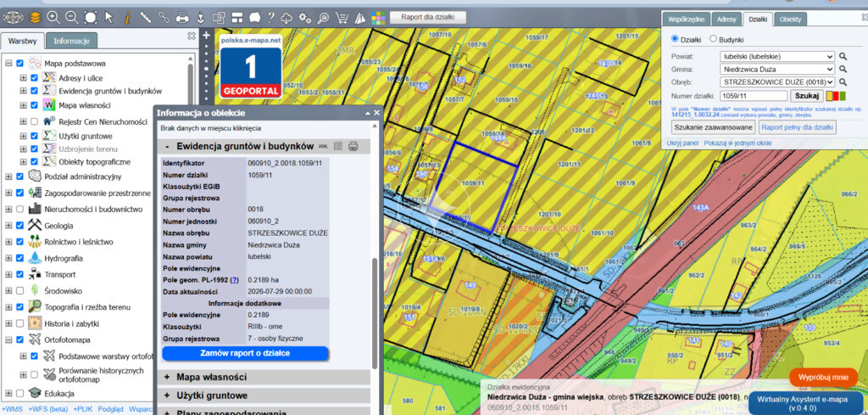Enable Środowisko layer checkbox
Viewport: 868px width, 415px height.
(20, 290)
